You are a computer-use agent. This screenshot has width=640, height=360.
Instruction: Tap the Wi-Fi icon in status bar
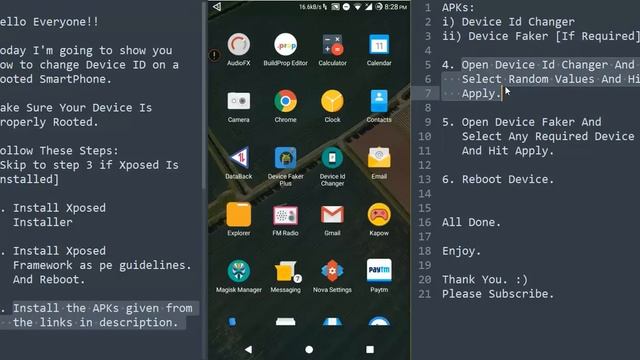[x=358, y=7]
